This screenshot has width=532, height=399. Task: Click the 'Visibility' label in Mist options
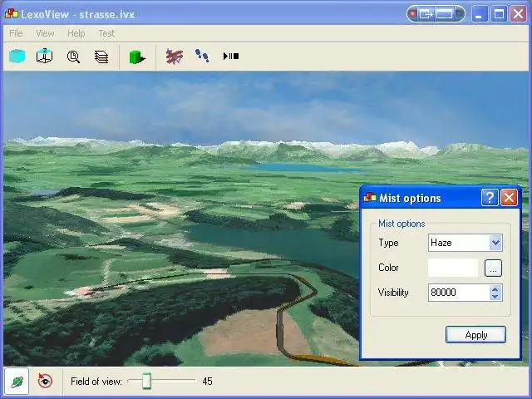click(393, 293)
